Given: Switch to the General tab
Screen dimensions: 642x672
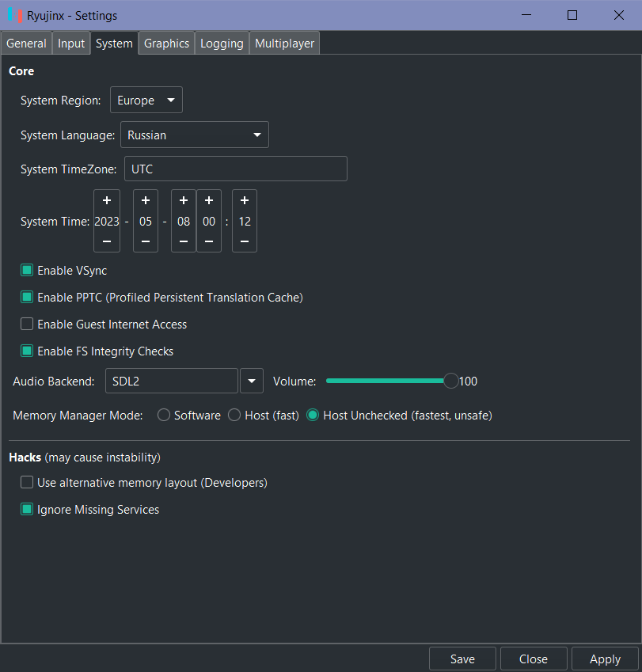Looking at the screenshot, I should pos(27,44).
